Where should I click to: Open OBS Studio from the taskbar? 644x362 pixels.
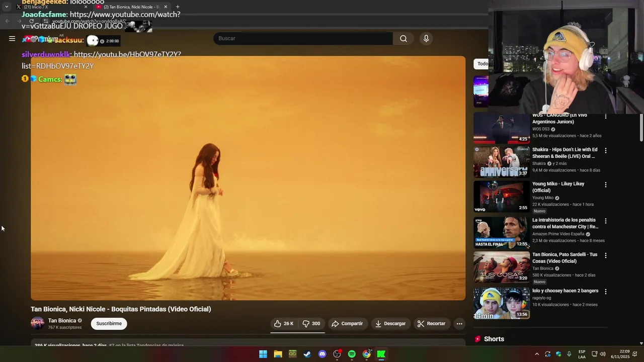point(337,354)
